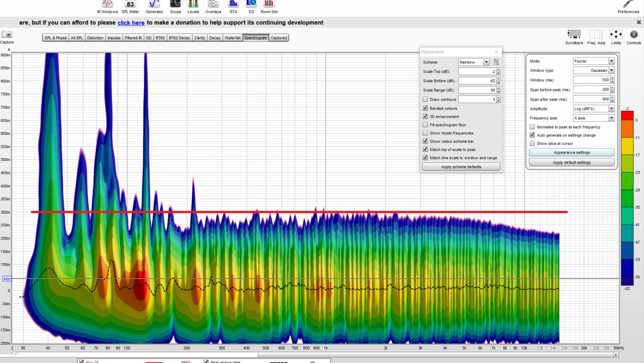Viewport: 644px width, 363px height.
Task: Click Apply scheme defaults button
Action: (461, 167)
